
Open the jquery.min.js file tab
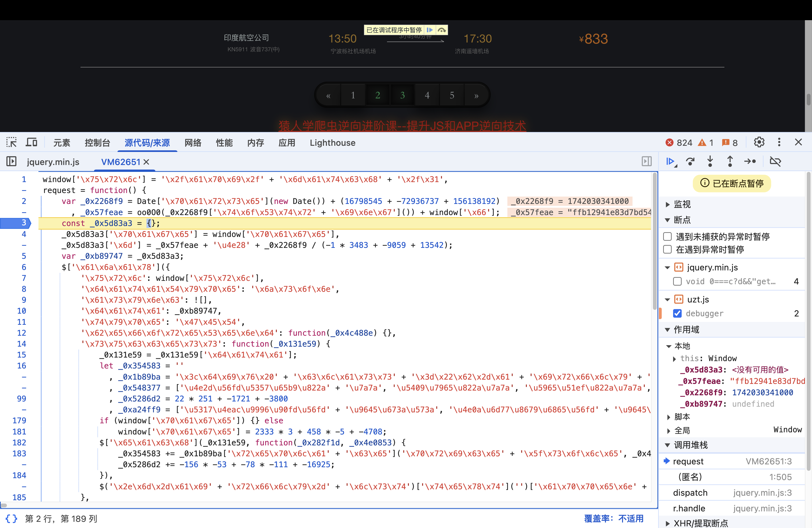(x=53, y=162)
